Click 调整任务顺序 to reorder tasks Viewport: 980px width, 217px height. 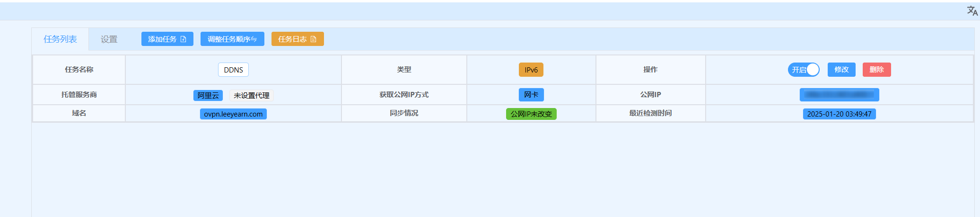(232, 39)
